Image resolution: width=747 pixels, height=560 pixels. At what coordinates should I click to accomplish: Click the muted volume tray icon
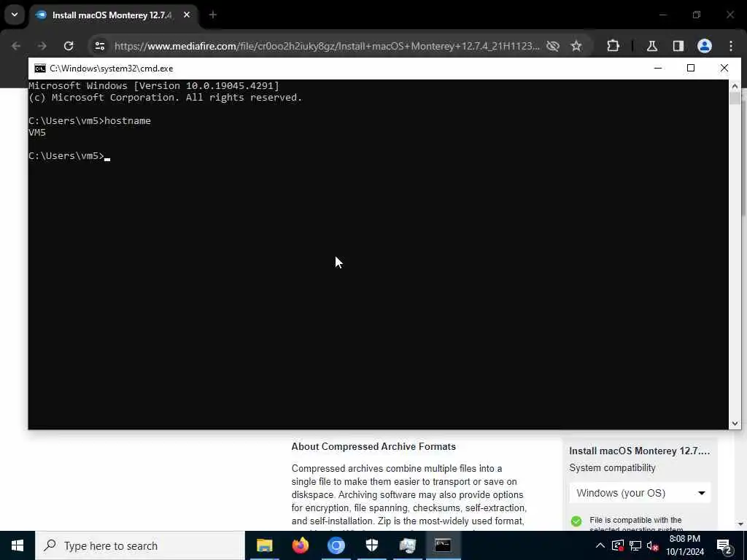tap(653, 545)
